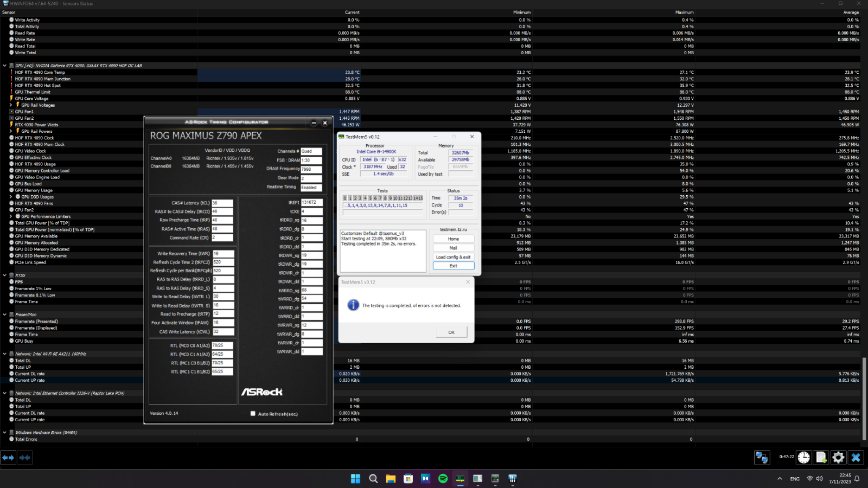Click HWiNFO collapse columns arrows icon
This screenshot has width=868, height=488.
25,458
